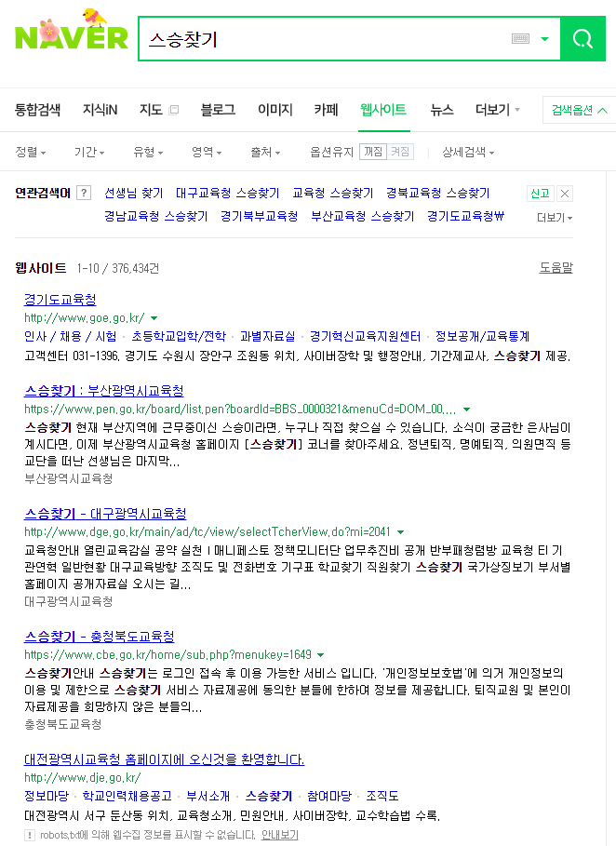Click 안내보기 link about robots.txt
The height and width of the screenshot is (846, 616).
tap(280, 835)
